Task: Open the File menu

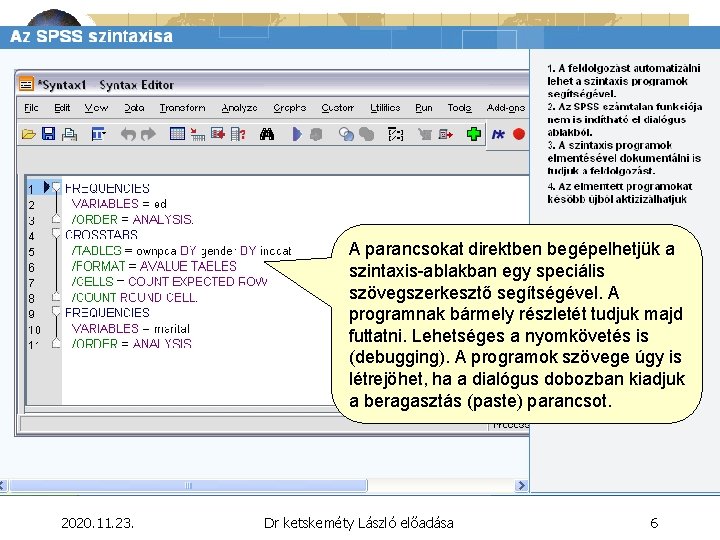Action: coord(31,107)
